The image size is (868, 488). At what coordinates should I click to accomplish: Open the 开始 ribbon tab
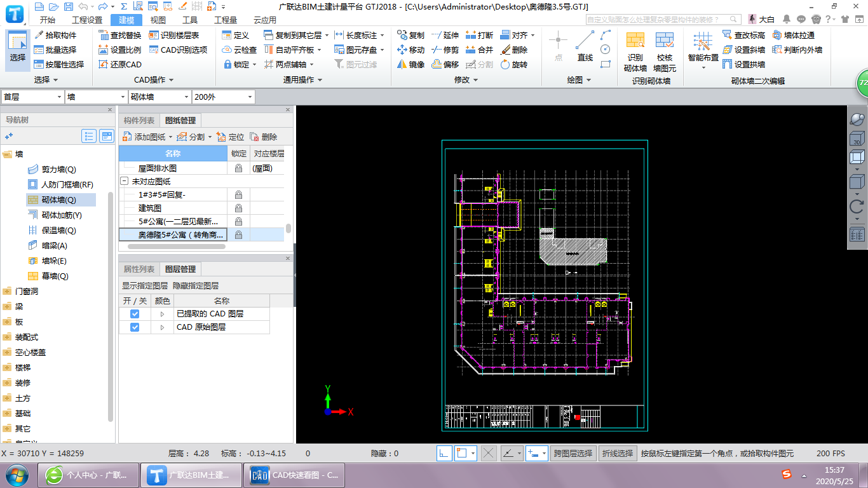click(47, 20)
